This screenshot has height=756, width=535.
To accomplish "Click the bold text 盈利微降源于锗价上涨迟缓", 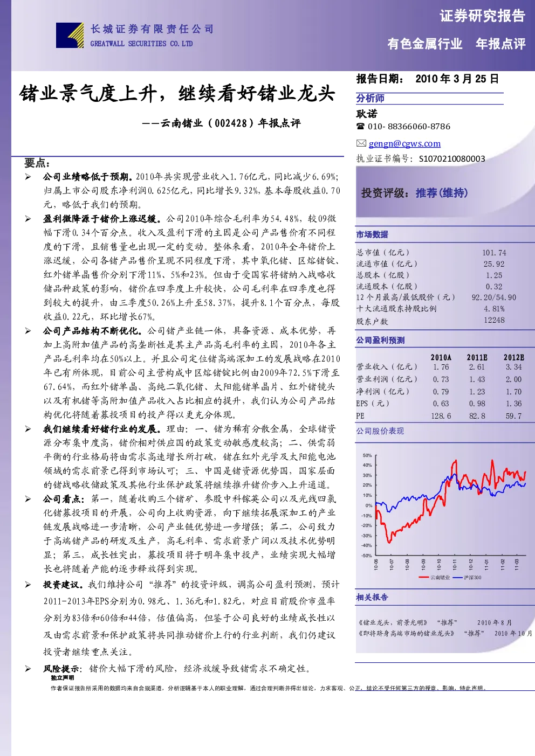I will click(102, 219).
